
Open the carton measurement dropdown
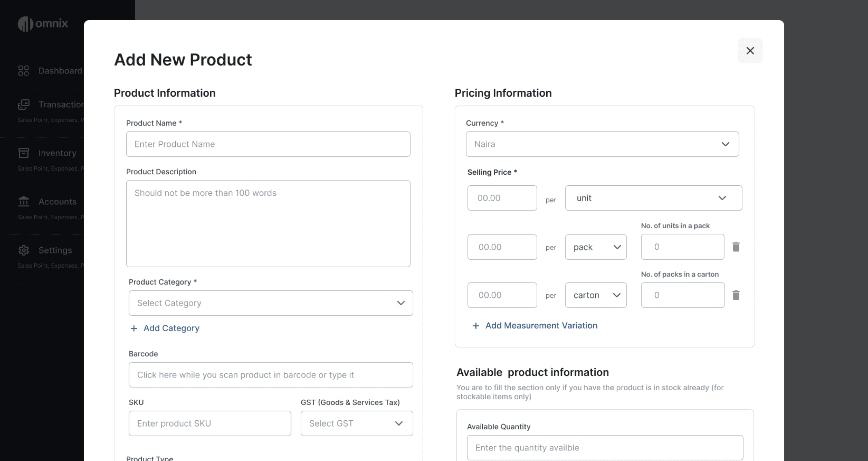pyautogui.click(x=595, y=295)
